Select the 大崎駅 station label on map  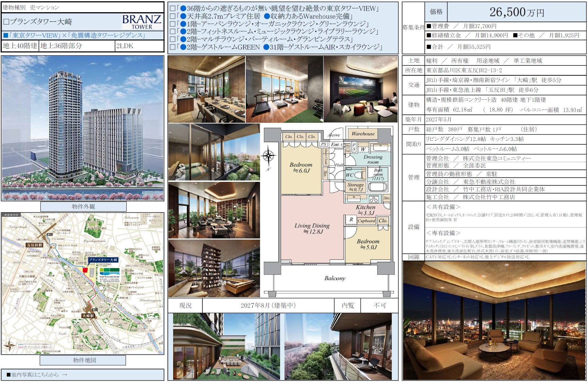point(88,316)
